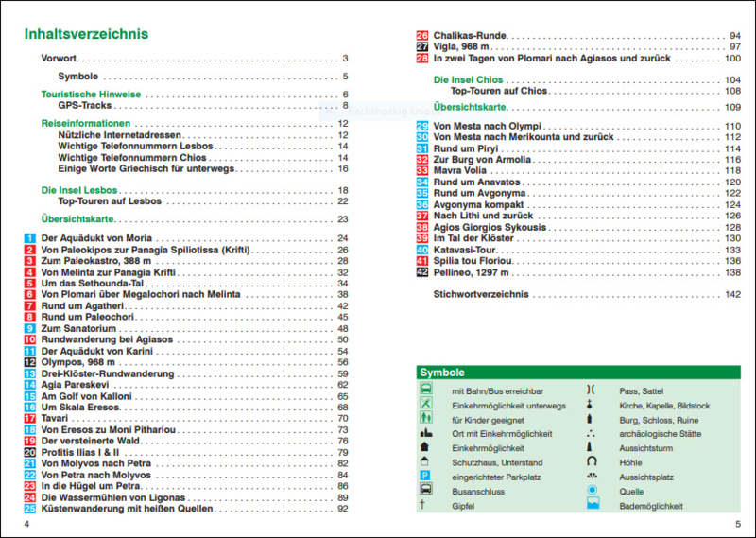Screen dimensions: 756x538
Task: Select 'Drei-Klöster-Rundwanderung' text
Action: pos(108,373)
